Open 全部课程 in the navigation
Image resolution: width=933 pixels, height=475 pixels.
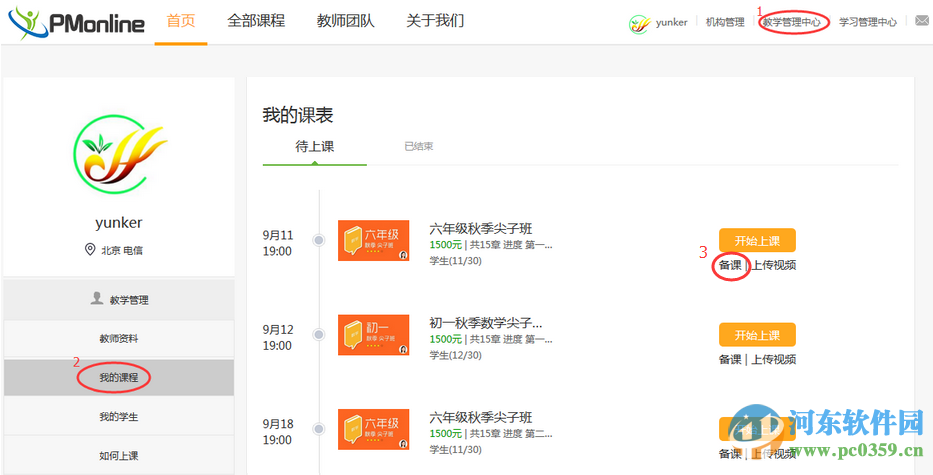pyautogui.click(x=256, y=21)
